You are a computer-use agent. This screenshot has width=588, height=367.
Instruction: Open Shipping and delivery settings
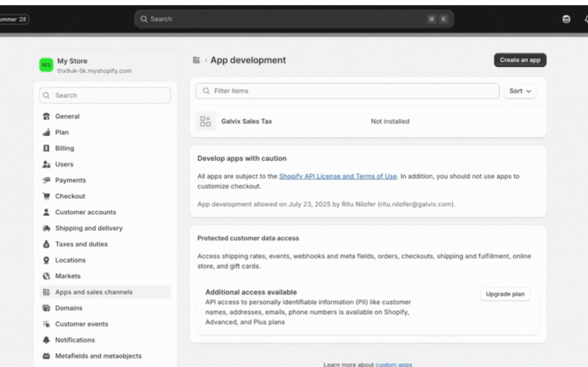coord(105,228)
